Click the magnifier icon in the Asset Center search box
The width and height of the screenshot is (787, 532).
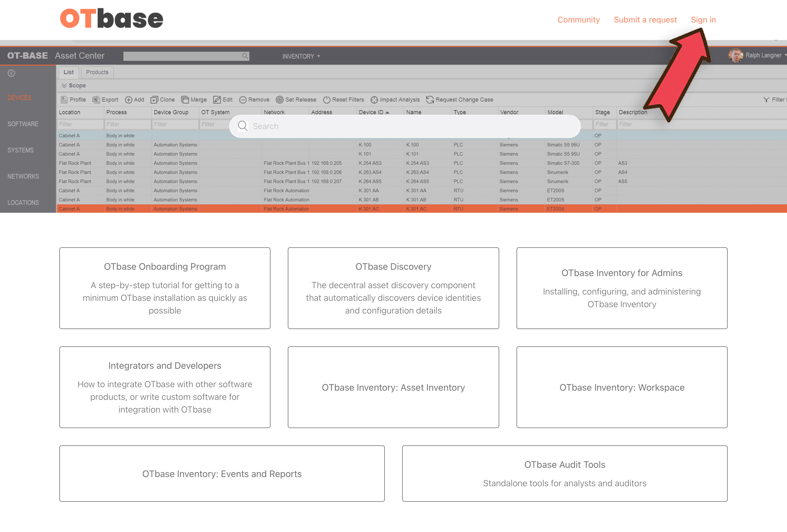click(245, 56)
